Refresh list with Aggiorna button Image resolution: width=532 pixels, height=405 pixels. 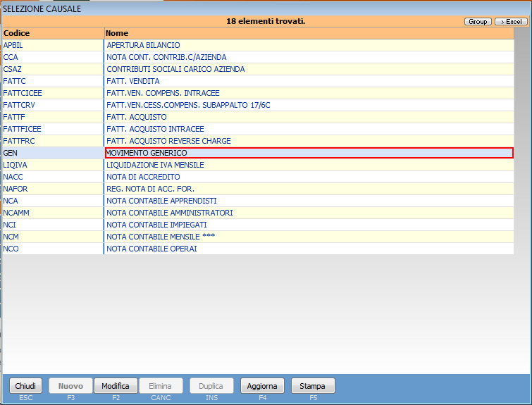tap(262, 386)
